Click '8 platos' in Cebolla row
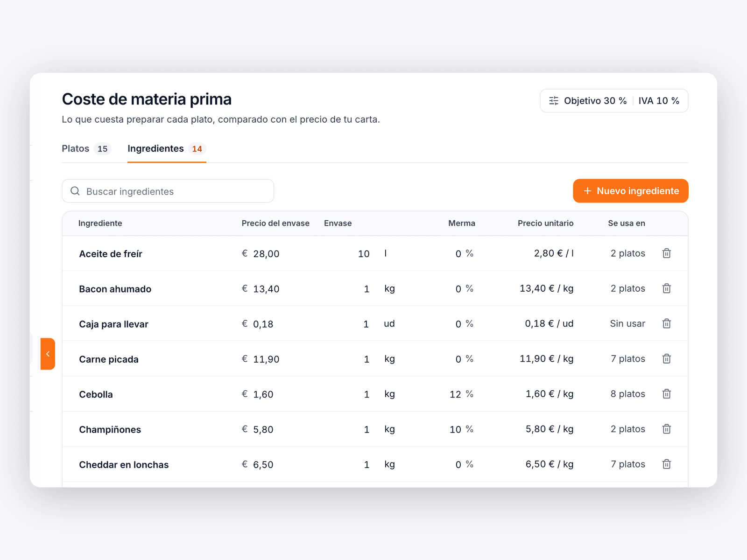Image resolution: width=747 pixels, height=560 pixels. point(628,394)
